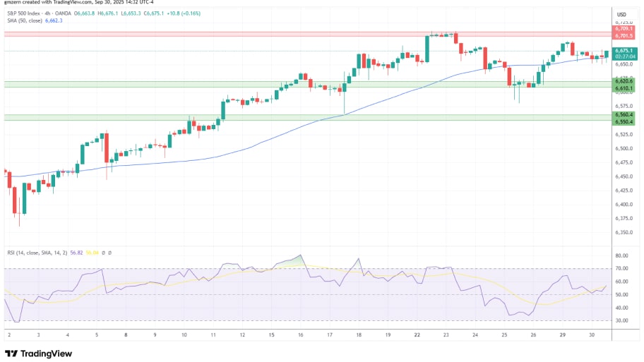Click the RSI value 56.82 in the legend
The image size is (644, 362).
coord(77,252)
